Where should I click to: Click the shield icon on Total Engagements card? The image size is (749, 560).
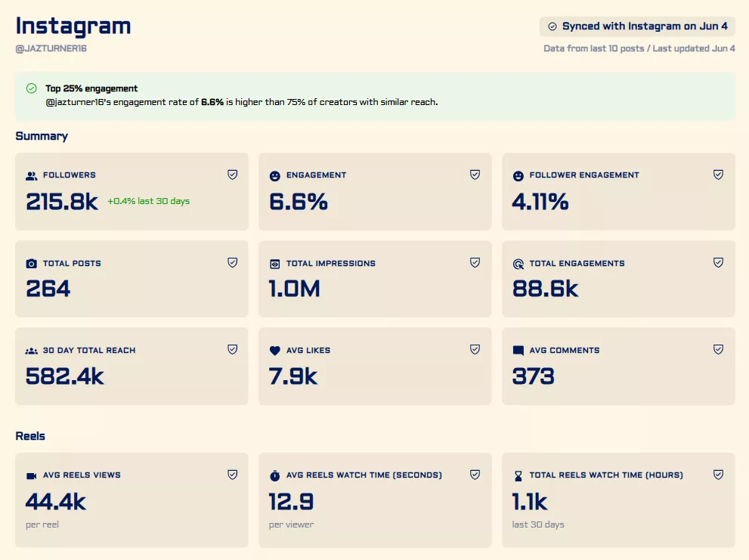click(x=719, y=262)
